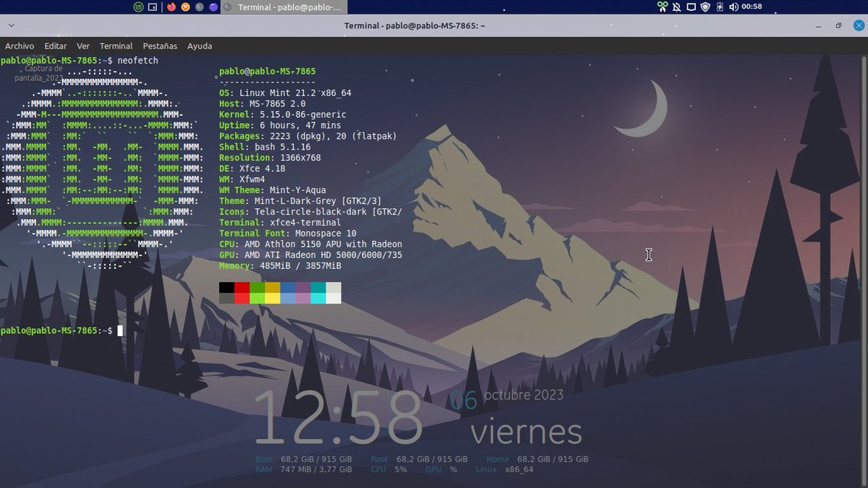Click the gray circular app icon in the panel
This screenshot has height=488, width=868.
[200, 7]
